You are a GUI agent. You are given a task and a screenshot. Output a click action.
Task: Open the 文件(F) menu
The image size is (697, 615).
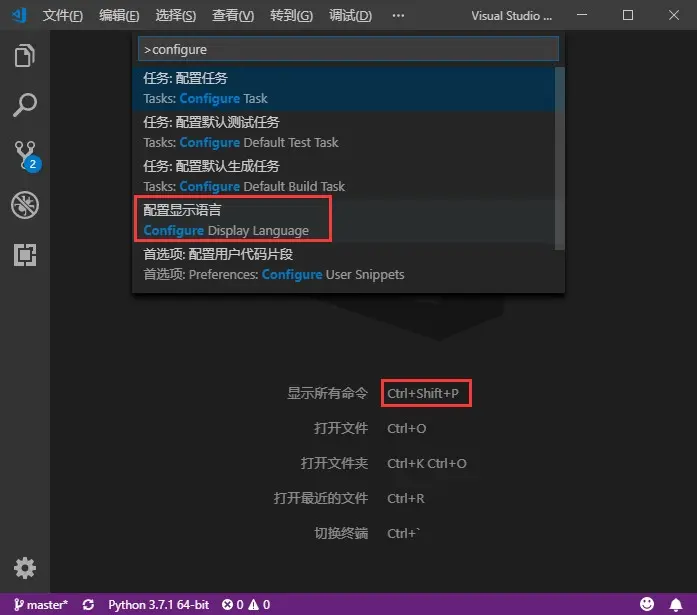tap(63, 16)
